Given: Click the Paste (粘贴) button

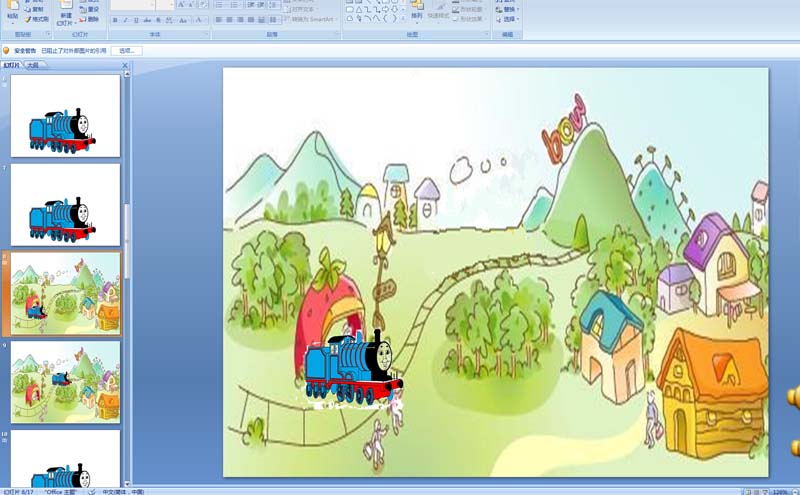Looking at the screenshot, I should [x=12, y=12].
